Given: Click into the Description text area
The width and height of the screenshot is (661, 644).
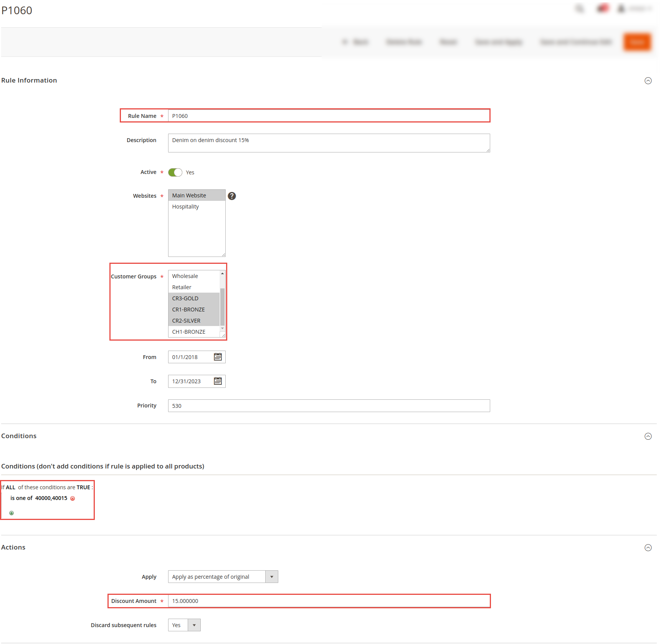Looking at the screenshot, I should pos(329,143).
